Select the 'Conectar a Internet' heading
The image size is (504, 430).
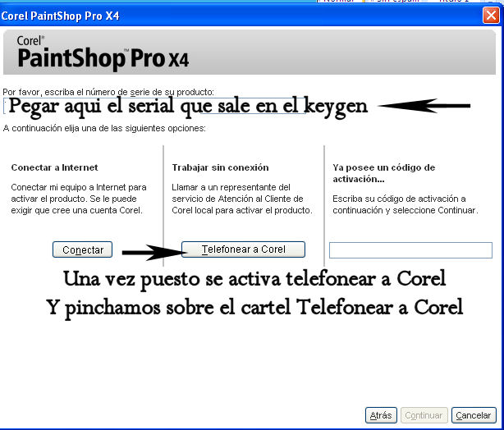(54, 167)
